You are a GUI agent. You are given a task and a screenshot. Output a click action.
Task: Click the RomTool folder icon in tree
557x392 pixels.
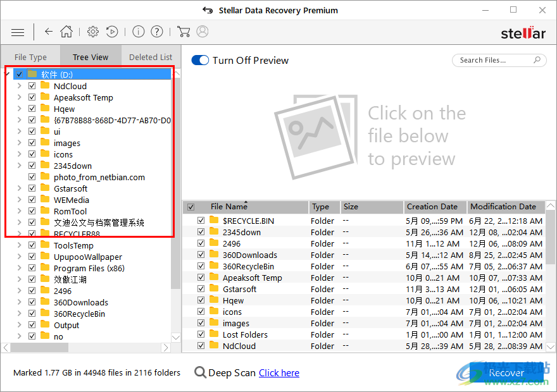pos(45,211)
